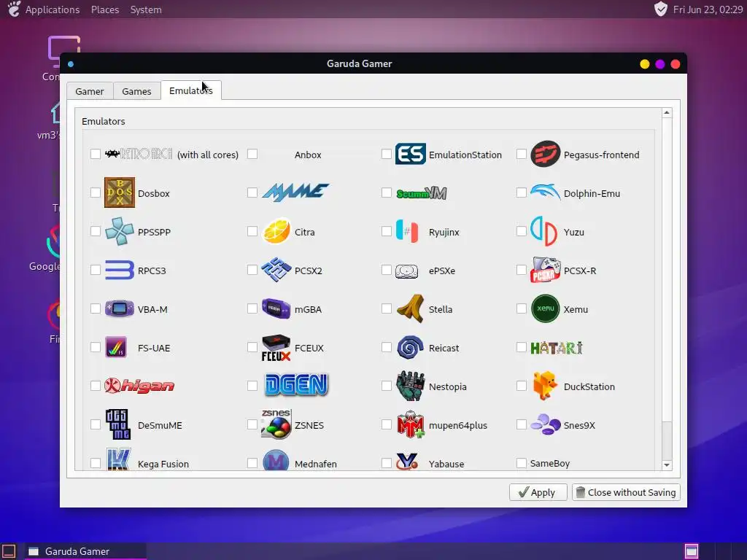Click the Snes9X icon

click(x=546, y=424)
